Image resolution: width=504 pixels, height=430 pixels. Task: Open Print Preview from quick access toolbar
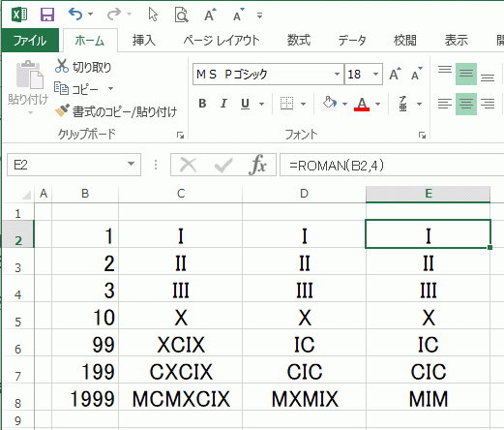click(181, 15)
